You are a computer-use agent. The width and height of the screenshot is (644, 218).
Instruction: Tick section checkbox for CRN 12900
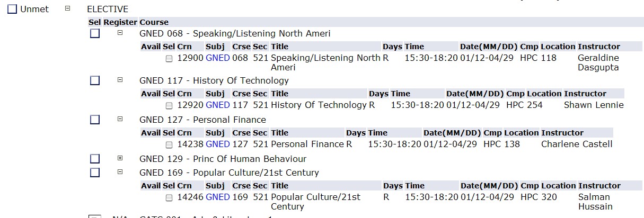click(169, 59)
